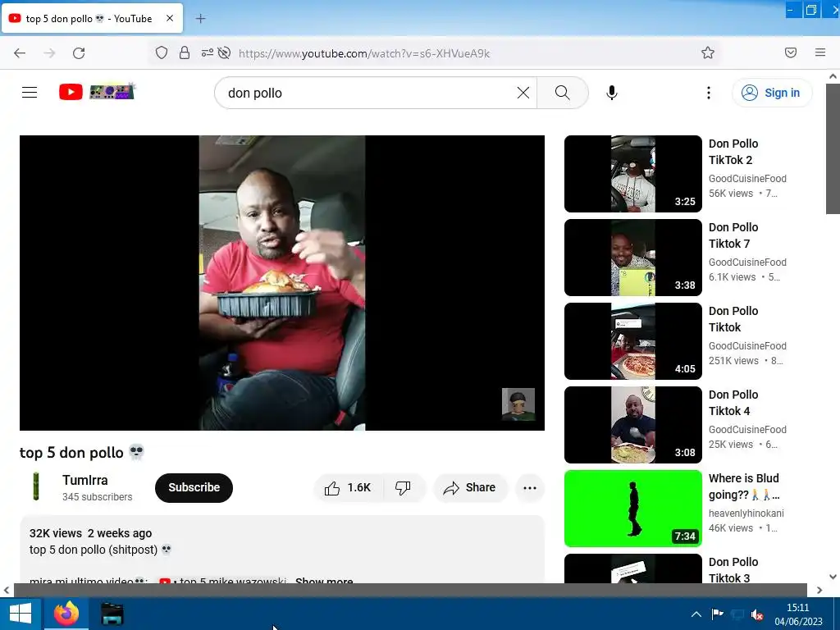840x630 pixels.
Task: Open the taskbar clock showing 15:11
Action: [x=798, y=614]
